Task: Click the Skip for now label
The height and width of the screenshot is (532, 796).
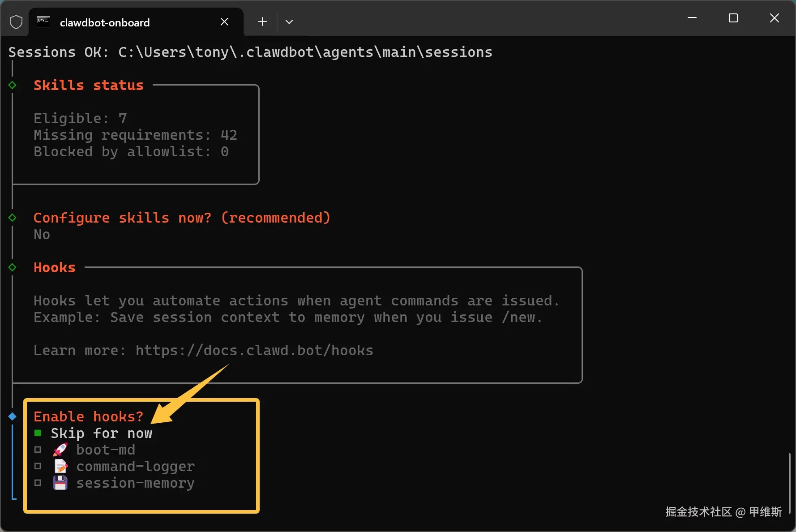Action: (102, 433)
